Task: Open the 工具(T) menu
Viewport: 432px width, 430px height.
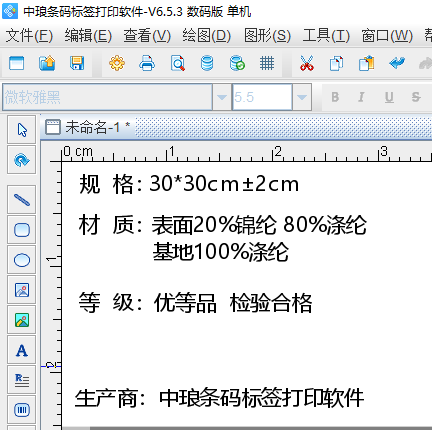Action: click(x=326, y=35)
